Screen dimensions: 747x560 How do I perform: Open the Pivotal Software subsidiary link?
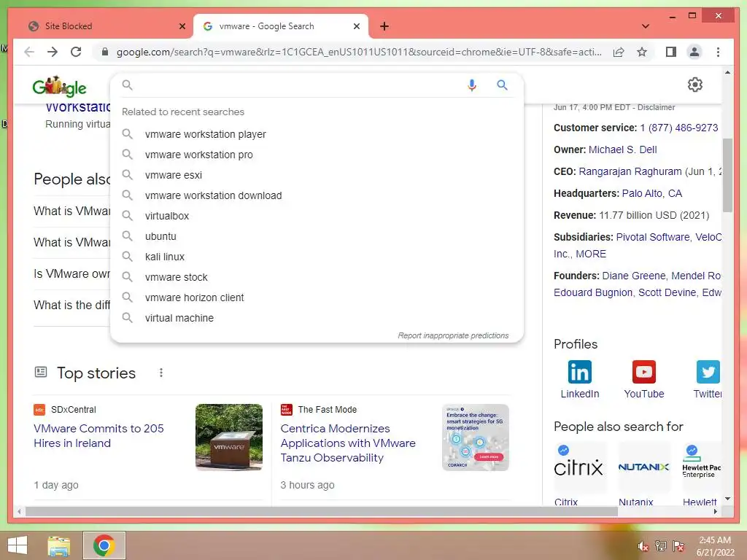[653, 237]
